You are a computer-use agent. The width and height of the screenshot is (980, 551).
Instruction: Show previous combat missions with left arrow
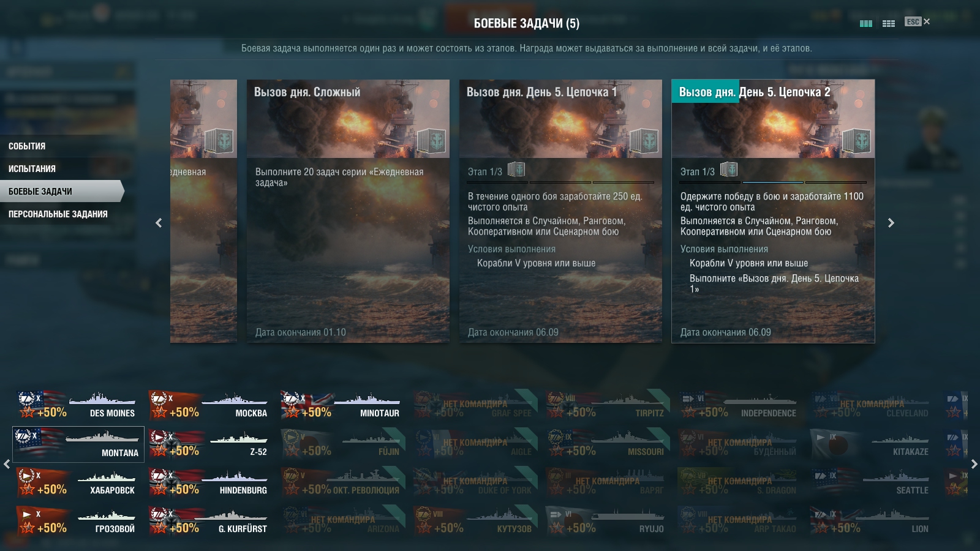click(159, 223)
